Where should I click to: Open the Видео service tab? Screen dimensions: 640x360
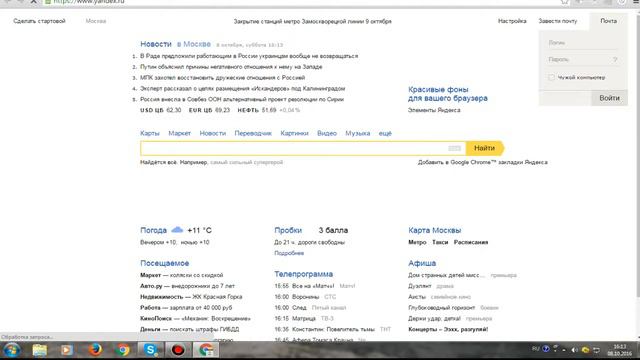tap(327, 133)
